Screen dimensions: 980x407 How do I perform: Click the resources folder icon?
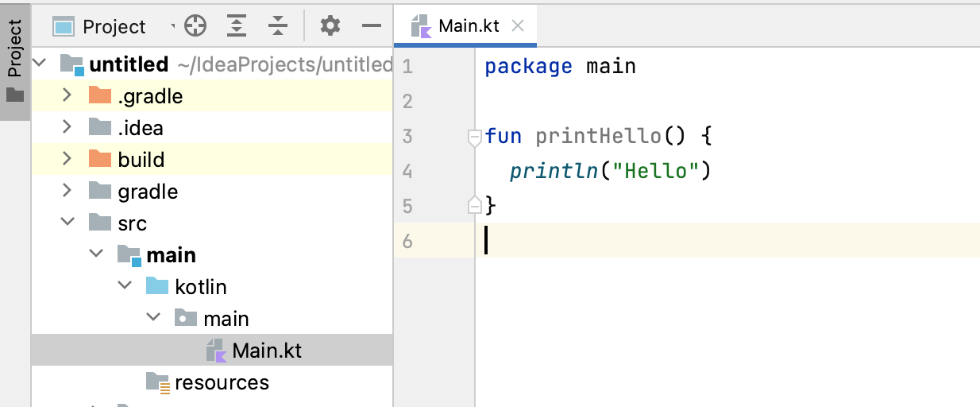[x=158, y=382]
